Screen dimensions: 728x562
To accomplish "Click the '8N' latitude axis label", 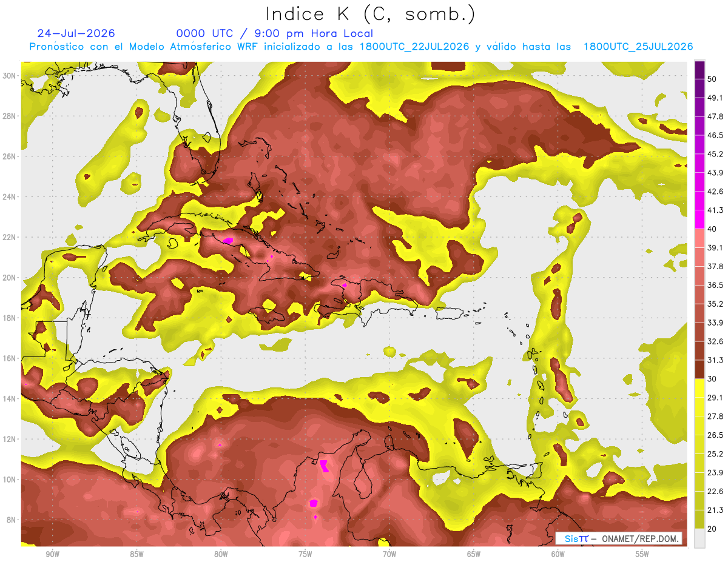I will coord(11,520).
